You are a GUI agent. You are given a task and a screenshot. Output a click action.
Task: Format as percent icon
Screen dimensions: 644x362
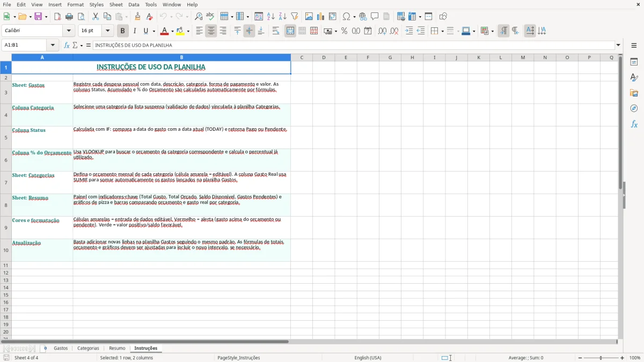345,31
